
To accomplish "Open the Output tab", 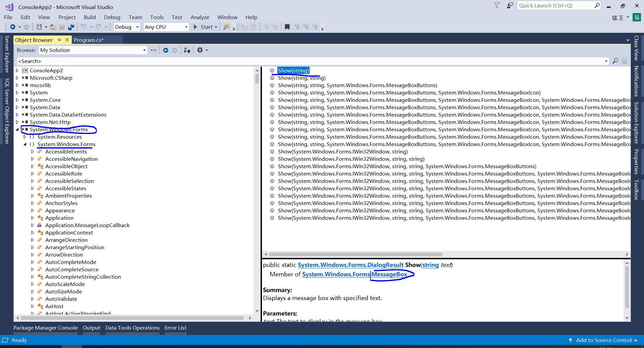I will pos(92,328).
